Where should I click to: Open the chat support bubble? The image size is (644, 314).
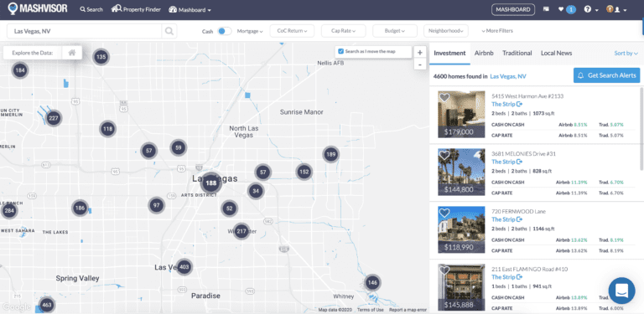coord(622,291)
